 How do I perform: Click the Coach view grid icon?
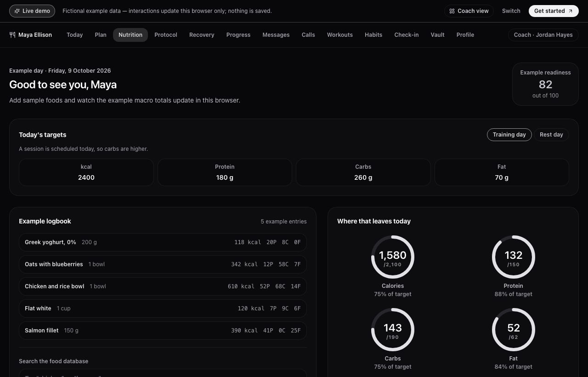(452, 11)
